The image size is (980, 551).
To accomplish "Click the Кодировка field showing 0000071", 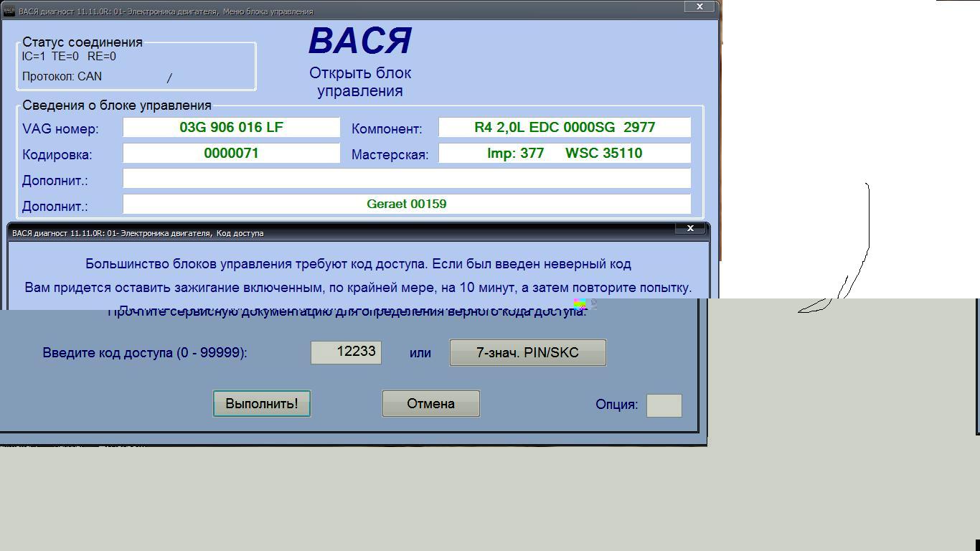I will (x=231, y=154).
